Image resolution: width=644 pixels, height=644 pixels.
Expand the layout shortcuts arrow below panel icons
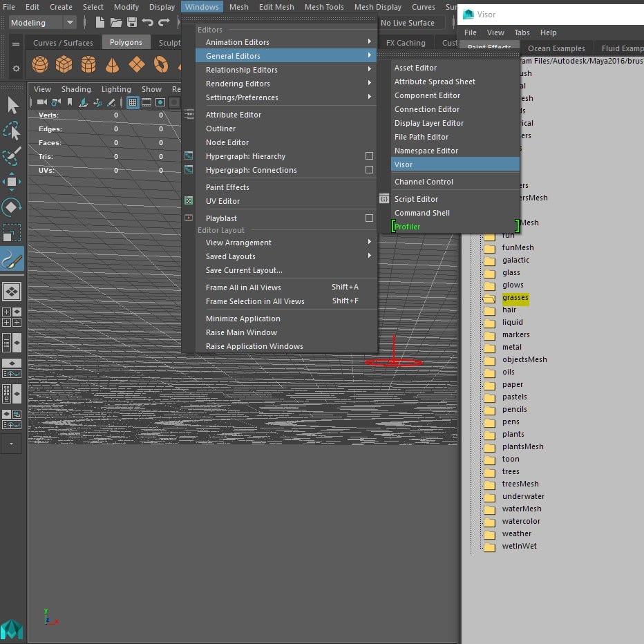(x=12, y=444)
